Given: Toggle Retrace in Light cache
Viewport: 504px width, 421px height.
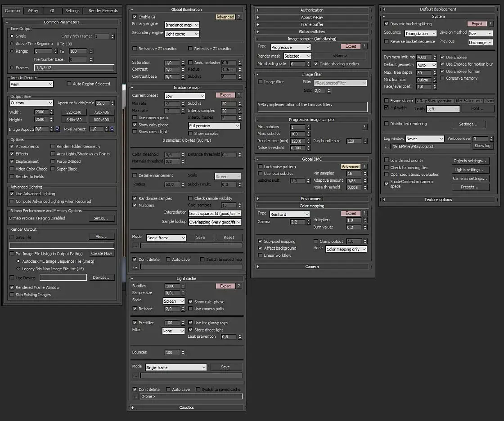Looking at the screenshot, I should (x=135, y=309).
